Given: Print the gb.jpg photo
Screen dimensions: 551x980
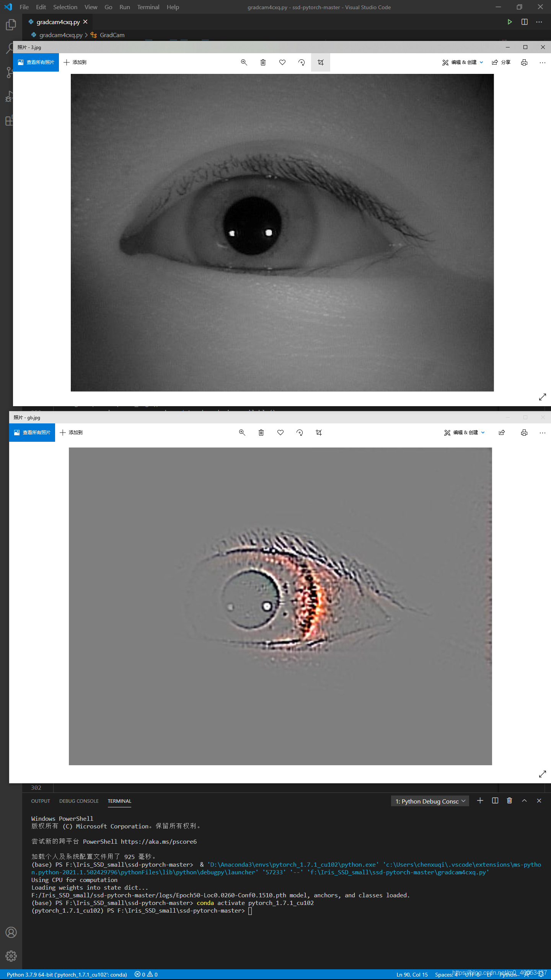Looking at the screenshot, I should tap(524, 433).
